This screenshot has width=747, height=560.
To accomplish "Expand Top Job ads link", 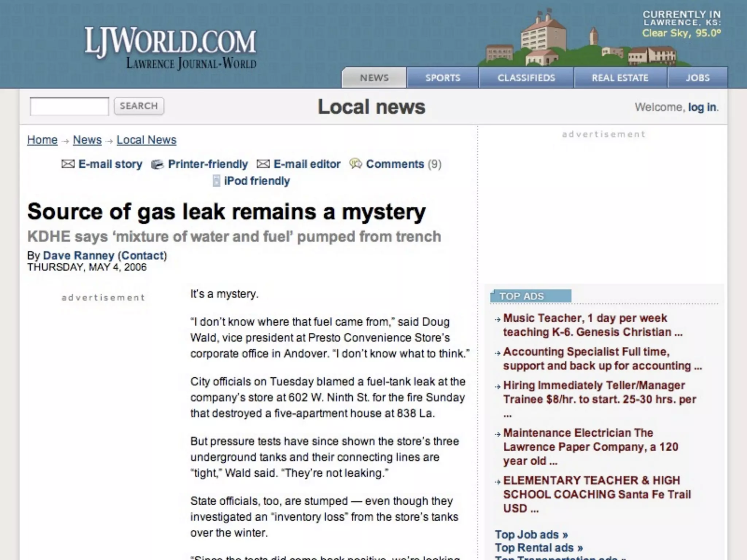I will tap(531, 534).
